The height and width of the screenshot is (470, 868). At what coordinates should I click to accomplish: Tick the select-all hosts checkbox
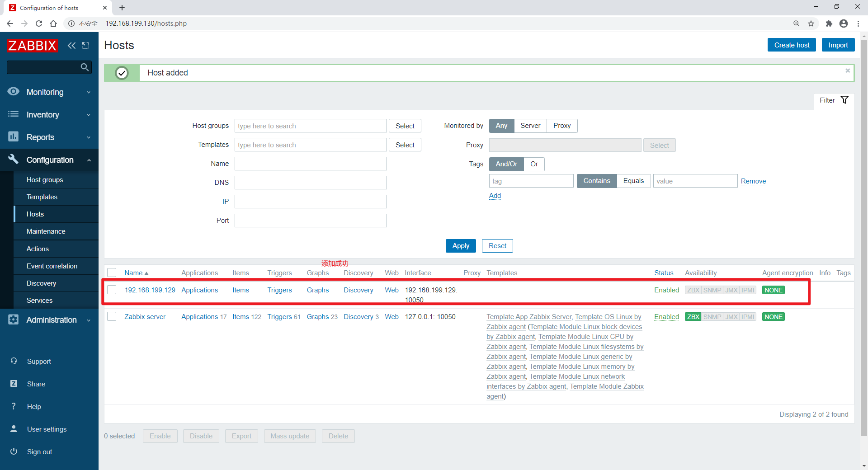tap(112, 273)
